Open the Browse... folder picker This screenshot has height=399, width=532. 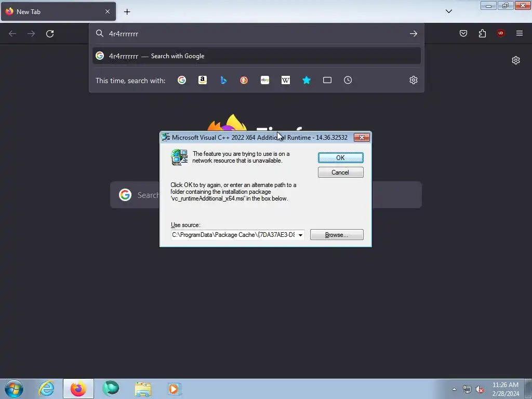(x=337, y=235)
